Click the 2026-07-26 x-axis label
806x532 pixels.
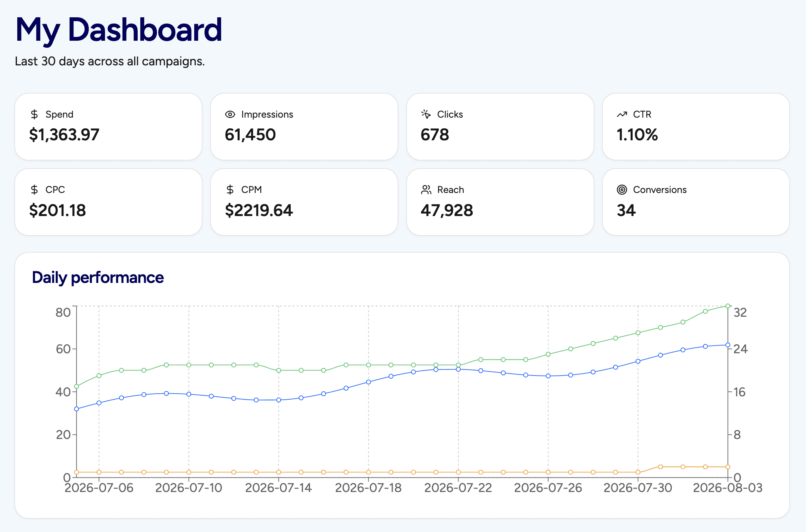pyautogui.click(x=548, y=488)
